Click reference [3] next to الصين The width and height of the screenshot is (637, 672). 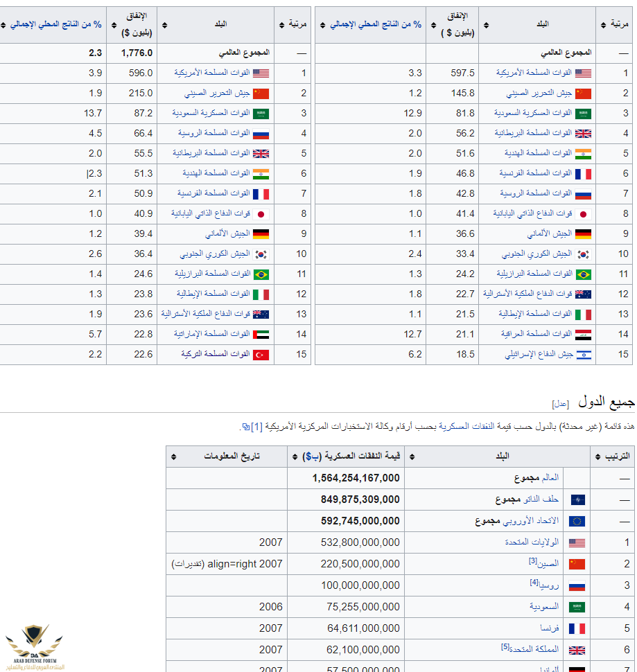pos(534,560)
